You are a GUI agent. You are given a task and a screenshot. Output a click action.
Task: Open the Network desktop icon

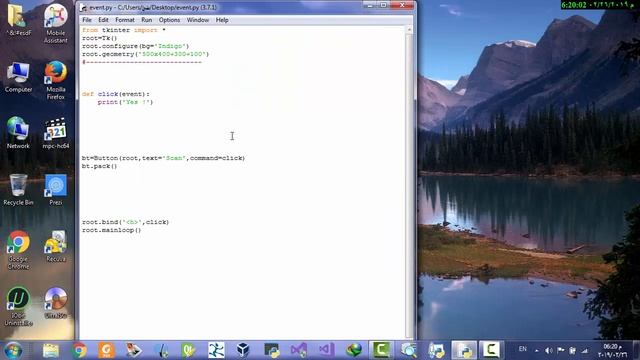click(18, 133)
